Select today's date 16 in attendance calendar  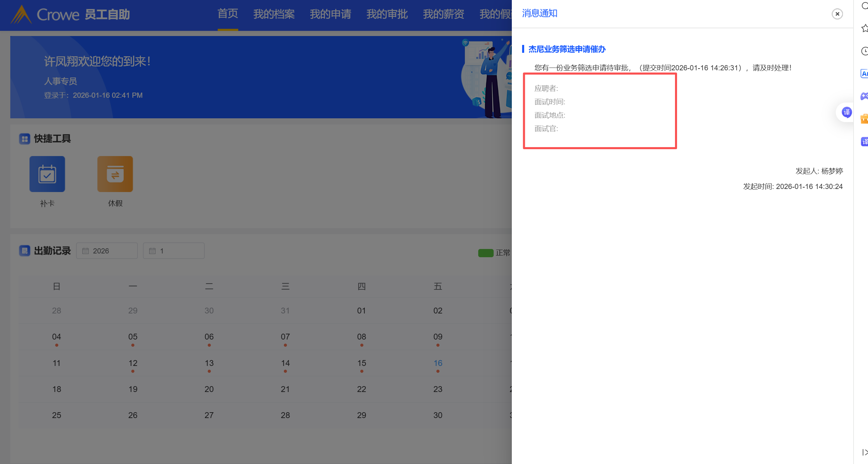coord(438,363)
